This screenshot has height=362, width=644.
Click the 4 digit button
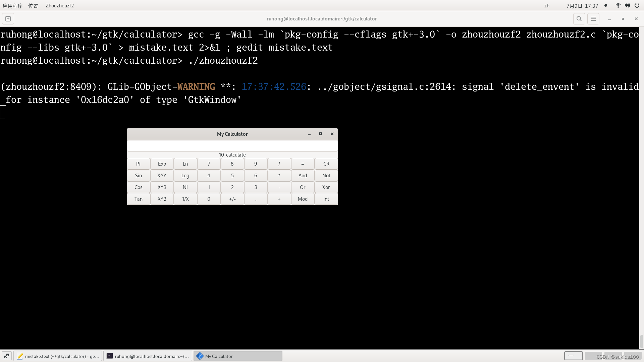[209, 176]
